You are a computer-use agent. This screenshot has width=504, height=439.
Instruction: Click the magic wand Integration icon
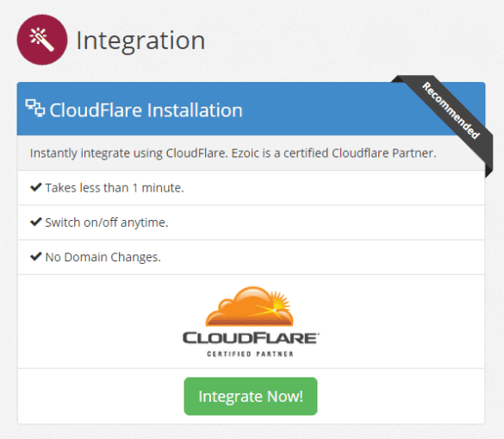42,40
